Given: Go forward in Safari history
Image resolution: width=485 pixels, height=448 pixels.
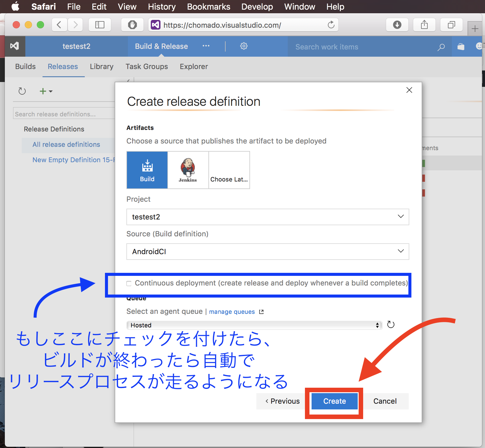Looking at the screenshot, I should click(75, 25).
